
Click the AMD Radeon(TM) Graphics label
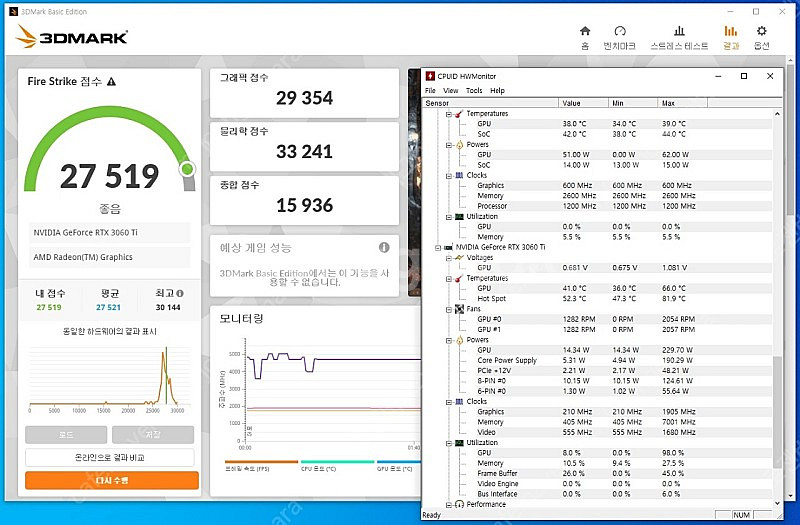83,257
